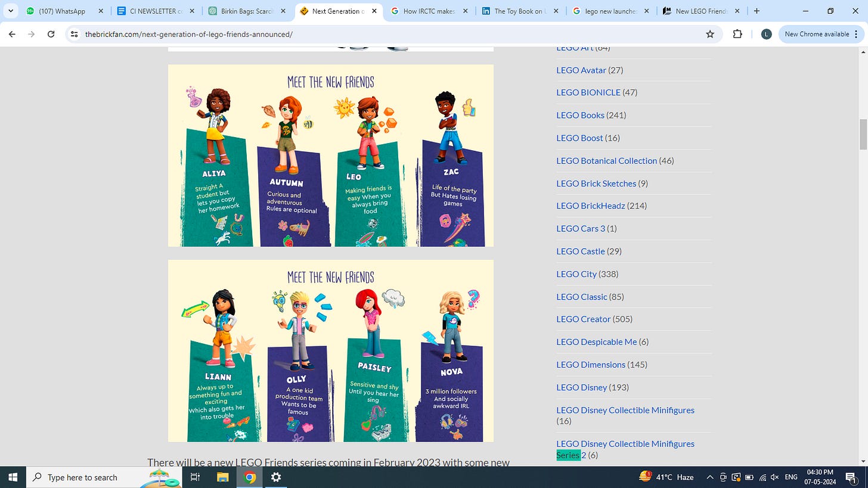Open LEGO Disney Collectible Minifigures Series 2
This screenshot has height=488, width=868.
tap(625, 449)
